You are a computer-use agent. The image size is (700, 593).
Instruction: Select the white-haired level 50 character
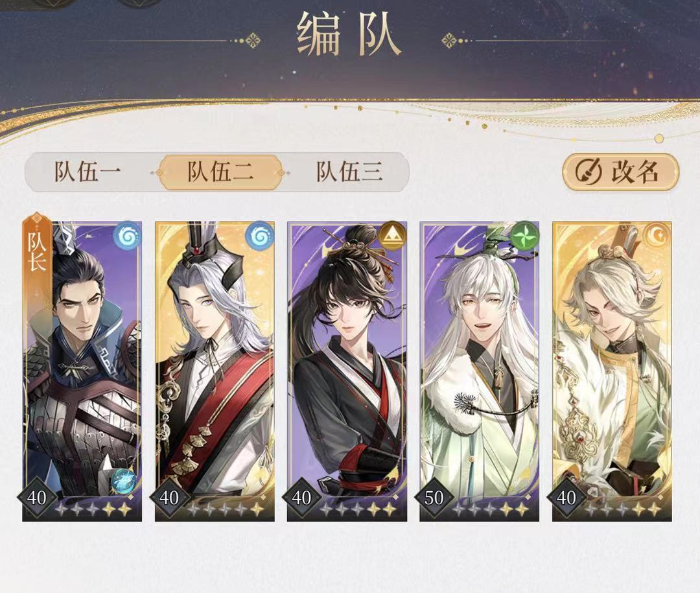tap(479, 371)
